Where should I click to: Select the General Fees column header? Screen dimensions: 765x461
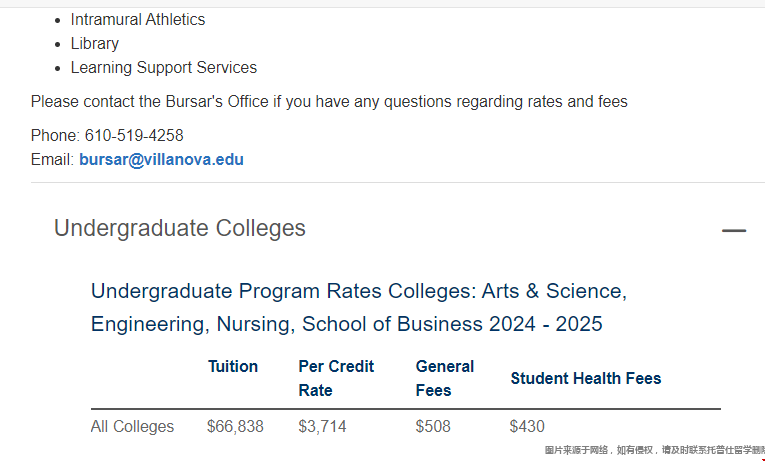(444, 378)
